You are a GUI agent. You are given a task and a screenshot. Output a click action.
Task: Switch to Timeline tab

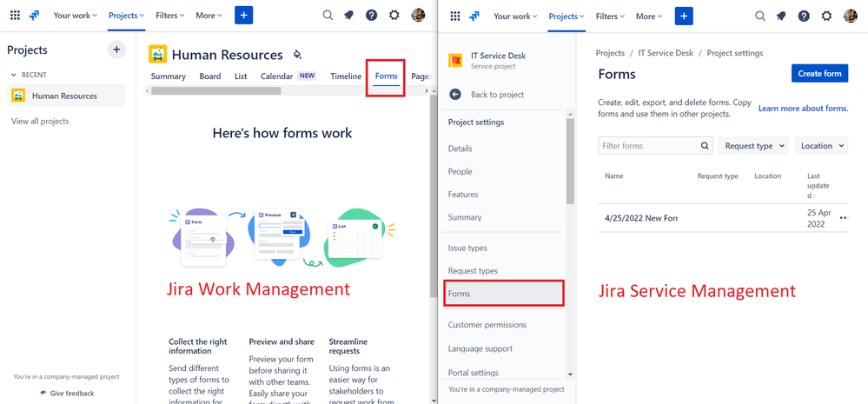pos(346,76)
